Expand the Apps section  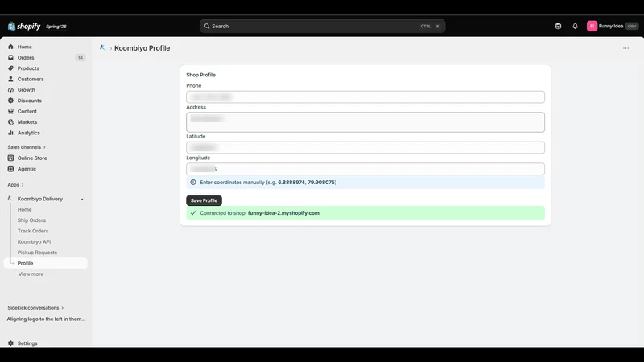pyautogui.click(x=15, y=185)
